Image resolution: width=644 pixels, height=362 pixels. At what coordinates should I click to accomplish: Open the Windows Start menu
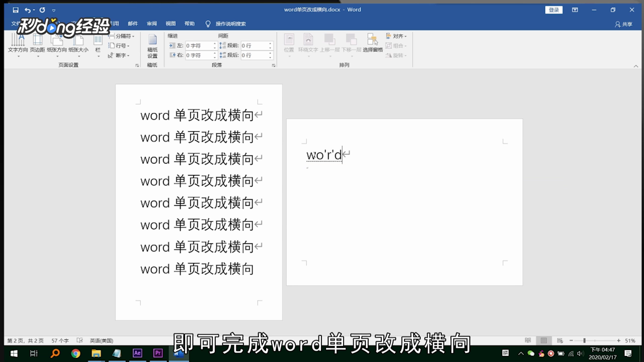(13, 353)
